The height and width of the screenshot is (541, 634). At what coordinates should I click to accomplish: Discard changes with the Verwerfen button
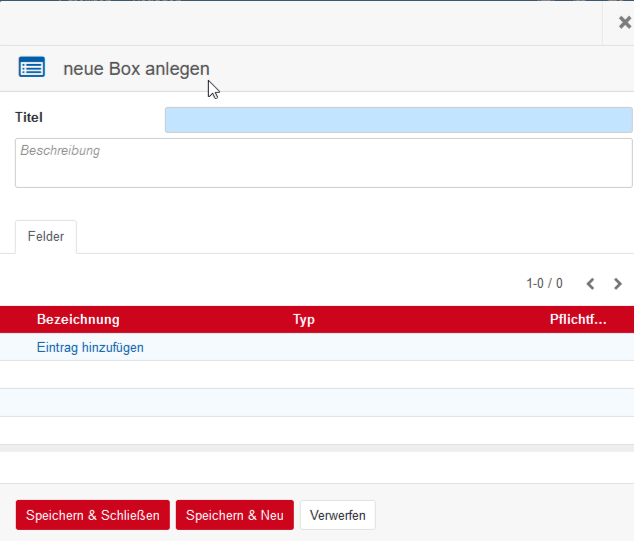(x=337, y=516)
